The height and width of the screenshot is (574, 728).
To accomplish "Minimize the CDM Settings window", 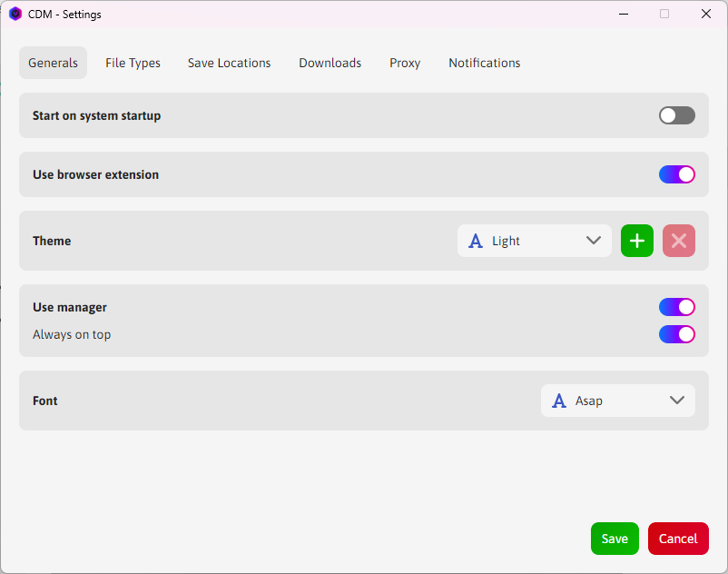I will coord(624,15).
